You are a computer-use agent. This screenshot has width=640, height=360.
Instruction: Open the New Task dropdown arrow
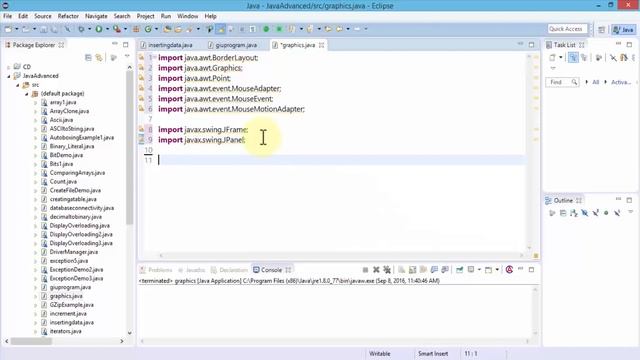pos(560,58)
